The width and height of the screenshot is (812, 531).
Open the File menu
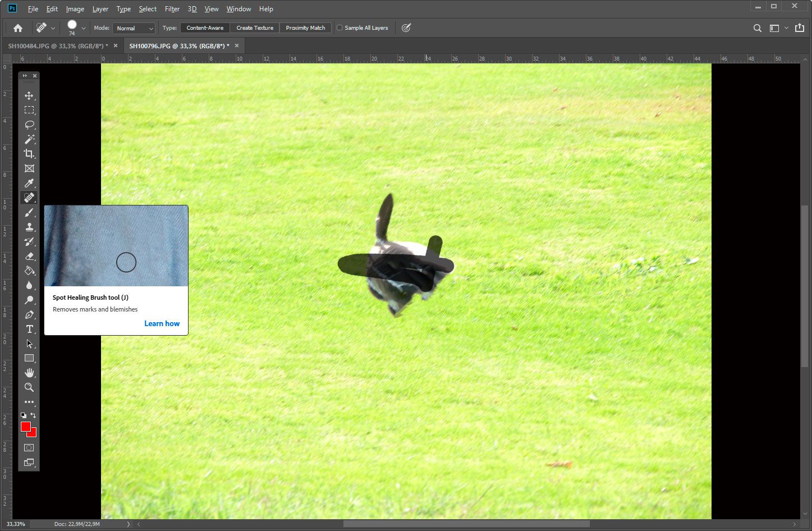coord(33,9)
